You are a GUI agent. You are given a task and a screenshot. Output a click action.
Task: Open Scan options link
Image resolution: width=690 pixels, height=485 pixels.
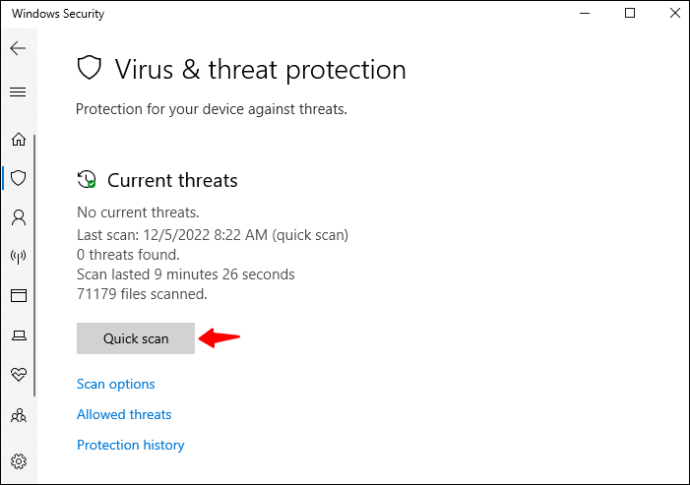pyautogui.click(x=116, y=384)
